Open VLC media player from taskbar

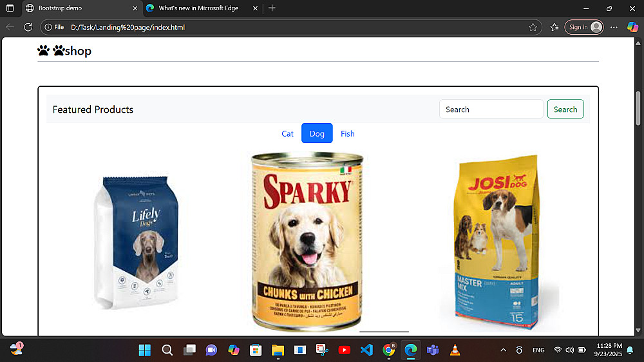point(455,350)
